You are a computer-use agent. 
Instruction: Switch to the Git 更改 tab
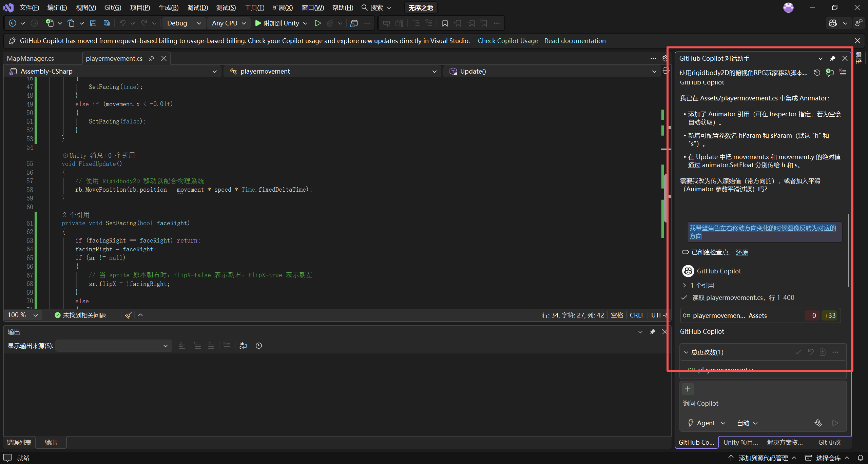(x=829, y=442)
